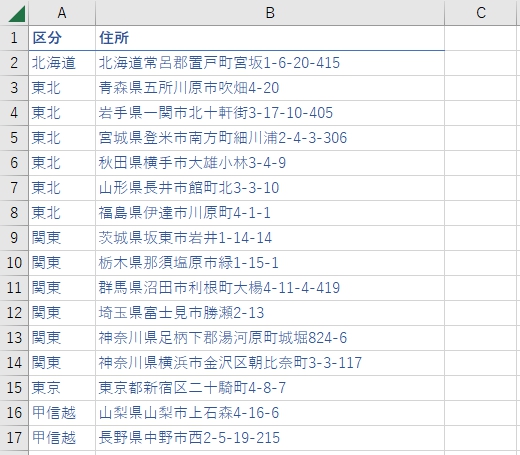The width and height of the screenshot is (520, 455).
Task: Select 甲信越 cell in row 16
Action: [x=62, y=413]
